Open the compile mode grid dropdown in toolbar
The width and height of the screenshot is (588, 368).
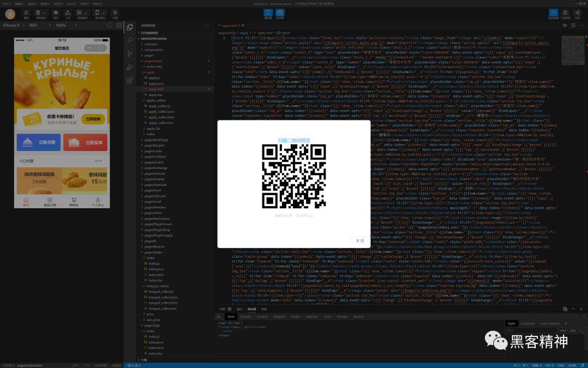click(82, 13)
